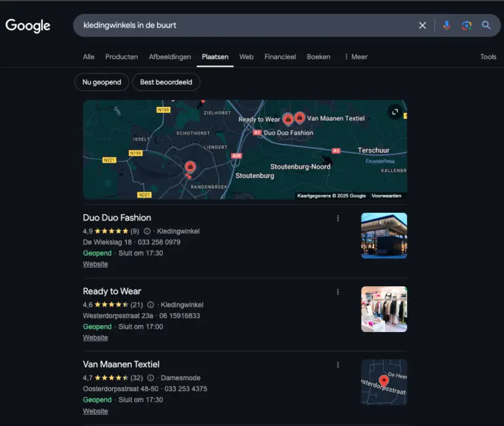
Task: Switch to the Producten tab
Action: tap(121, 57)
